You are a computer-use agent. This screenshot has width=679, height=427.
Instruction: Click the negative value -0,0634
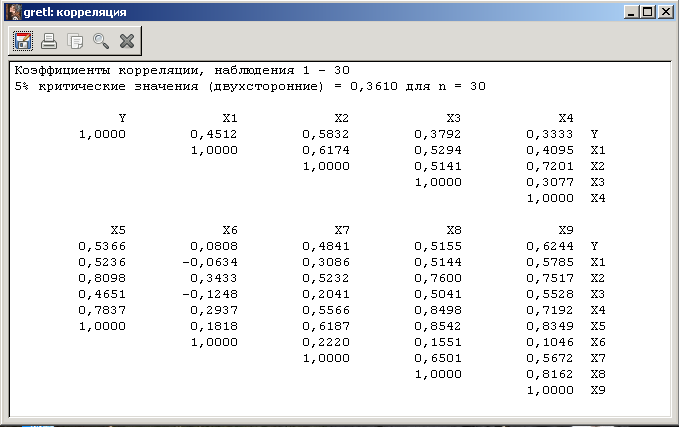(x=210, y=262)
